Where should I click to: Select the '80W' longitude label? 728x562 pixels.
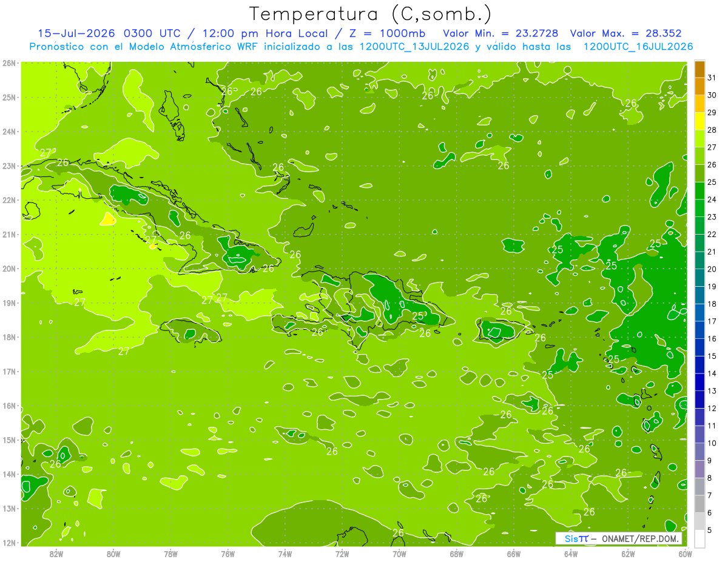113,554
